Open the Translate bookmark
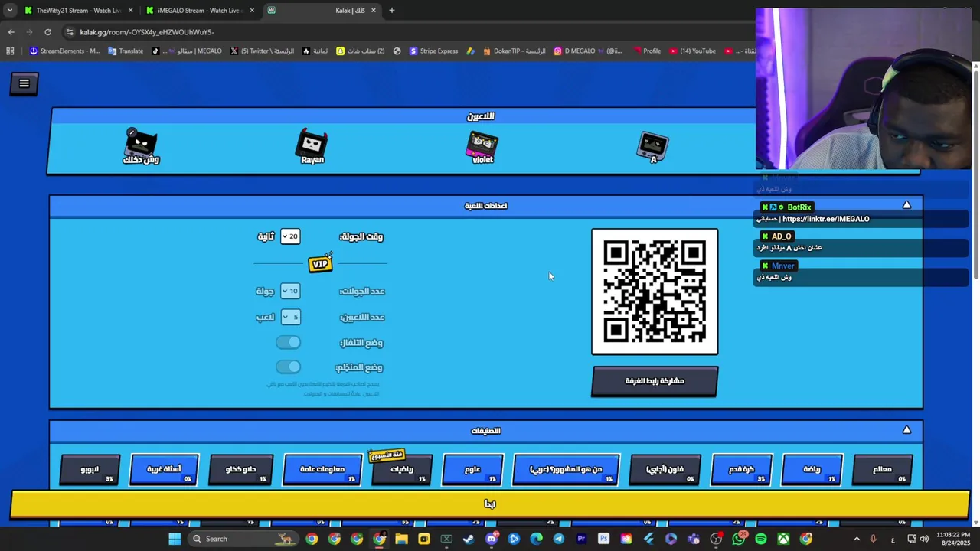Image resolution: width=980 pixels, height=551 pixels. 126,51
